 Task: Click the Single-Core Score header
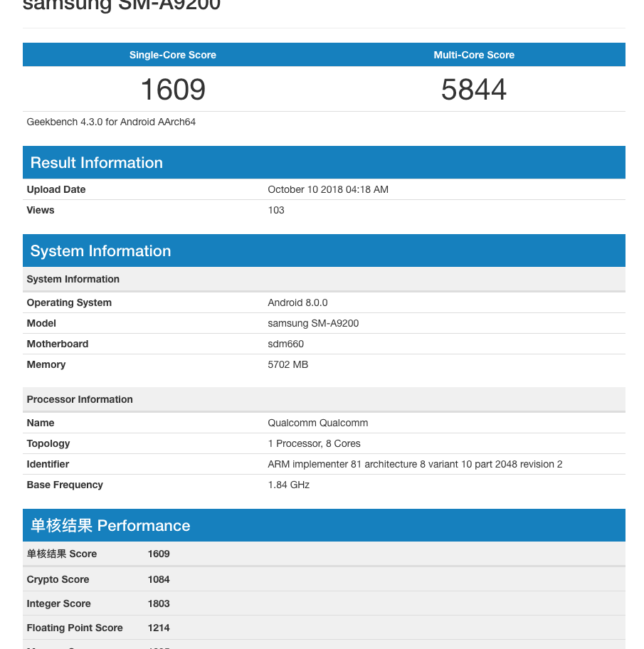[173, 55]
